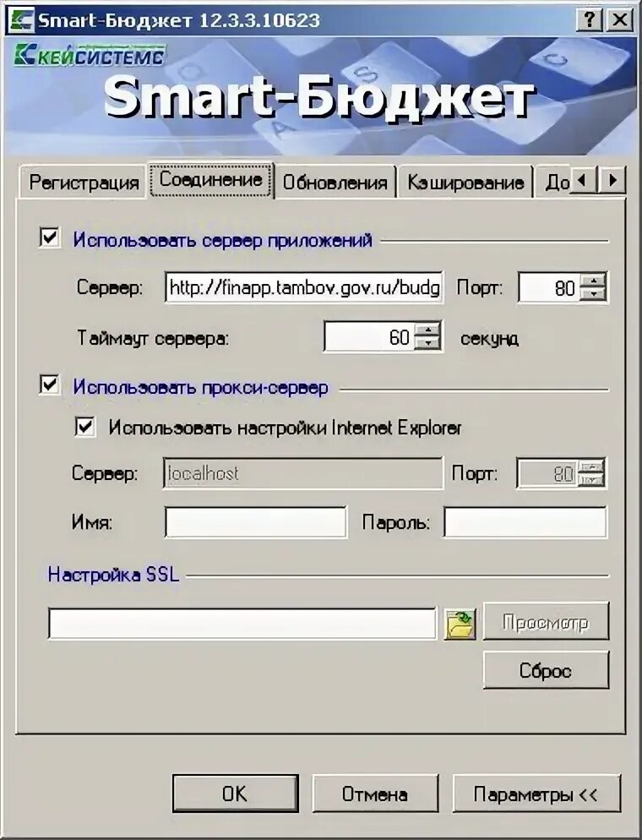Toggle 'Использовать прокси-сервер' checkbox

coord(50,385)
